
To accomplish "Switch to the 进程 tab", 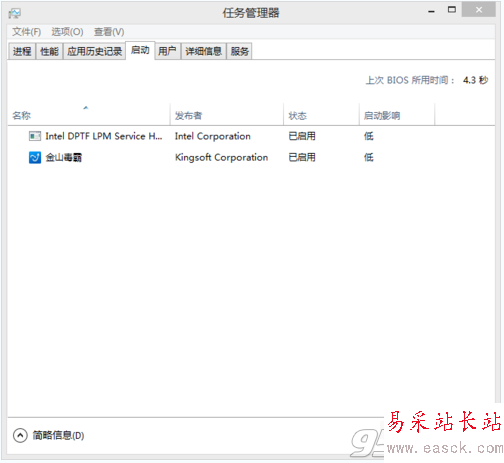I will point(22,51).
